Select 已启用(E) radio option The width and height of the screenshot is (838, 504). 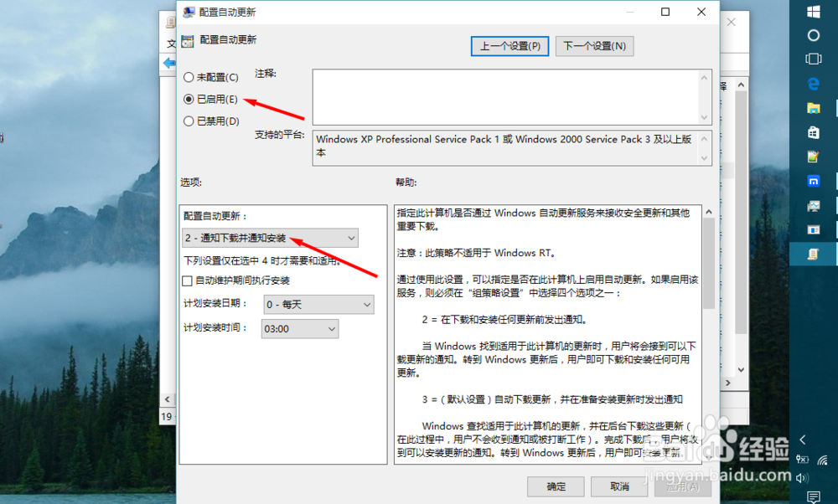(210, 100)
